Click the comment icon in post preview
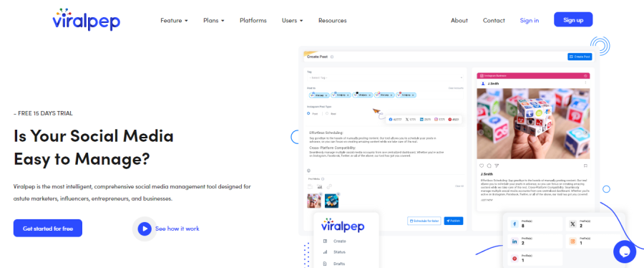Image resolution: width=644 pixels, height=268 pixels. point(489,166)
